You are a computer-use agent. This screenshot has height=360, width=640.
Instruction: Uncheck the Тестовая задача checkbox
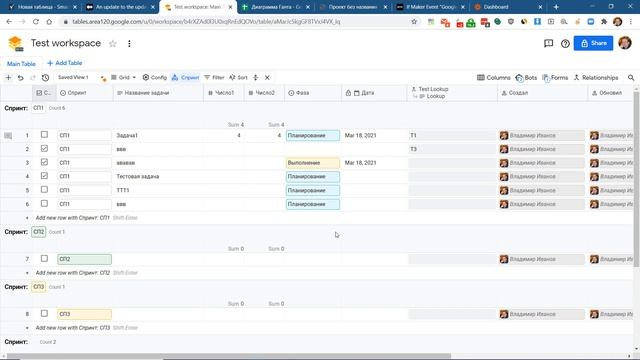(x=44, y=176)
